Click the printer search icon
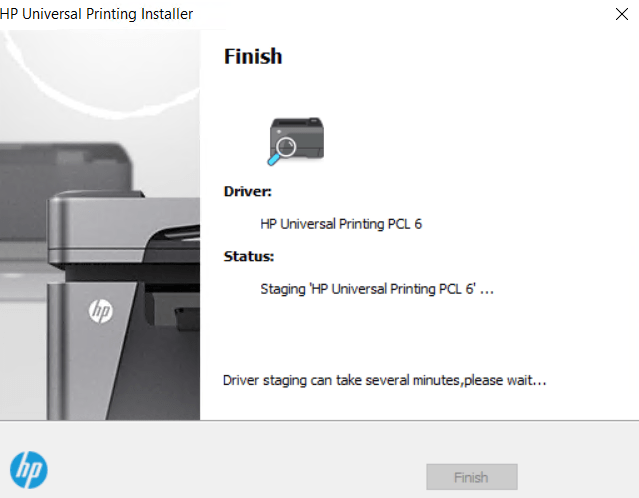The image size is (639, 498). (296, 141)
